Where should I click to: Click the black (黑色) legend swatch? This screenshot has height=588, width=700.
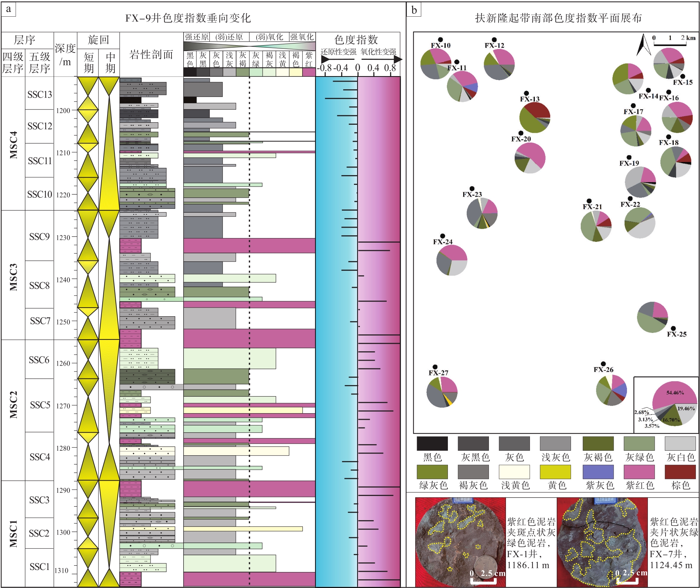click(432, 444)
